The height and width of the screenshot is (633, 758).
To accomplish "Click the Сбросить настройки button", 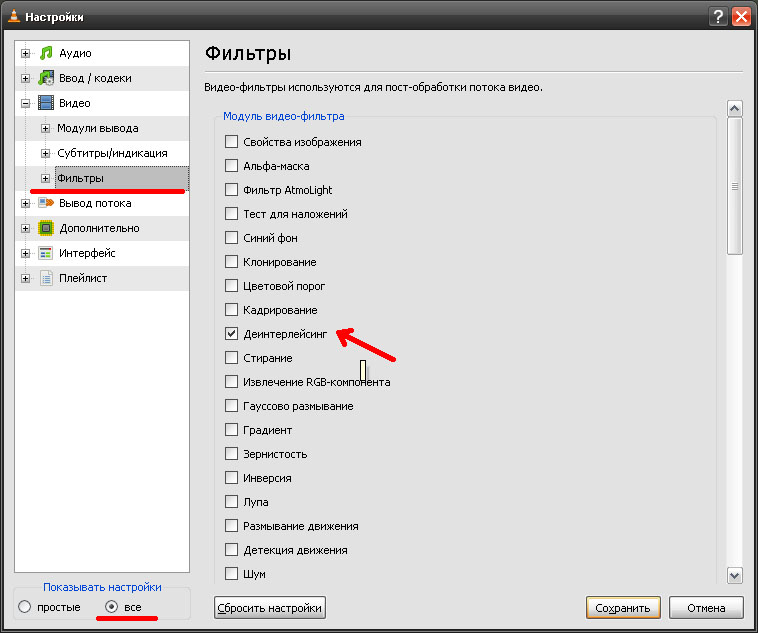I will click(x=270, y=607).
